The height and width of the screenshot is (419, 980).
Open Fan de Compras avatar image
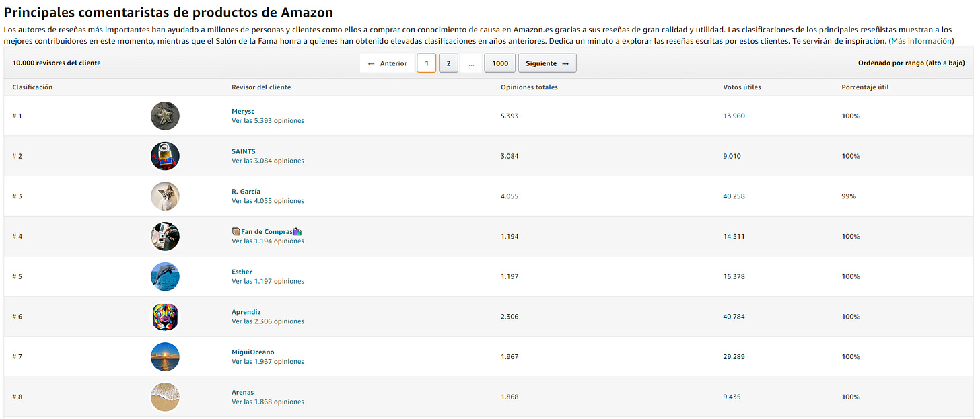click(x=165, y=236)
